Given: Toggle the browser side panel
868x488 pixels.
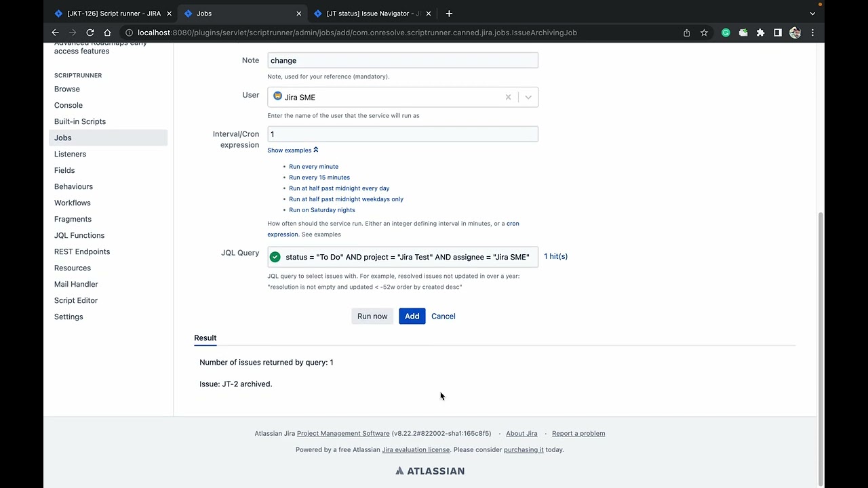Looking at the screenshot, I should (778, 33).
